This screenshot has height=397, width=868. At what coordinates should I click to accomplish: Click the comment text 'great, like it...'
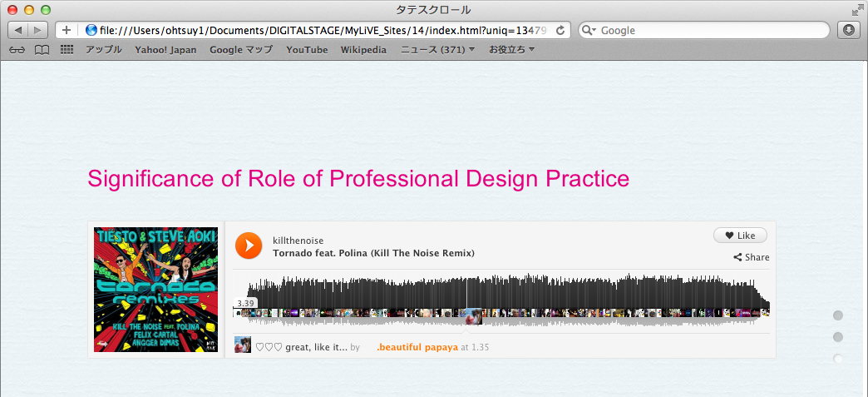(x=316, y=348)
